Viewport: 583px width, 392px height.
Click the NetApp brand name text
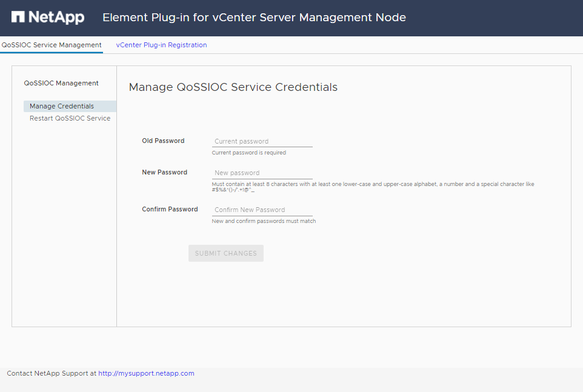pyautogui.click(x=56, y=18)
